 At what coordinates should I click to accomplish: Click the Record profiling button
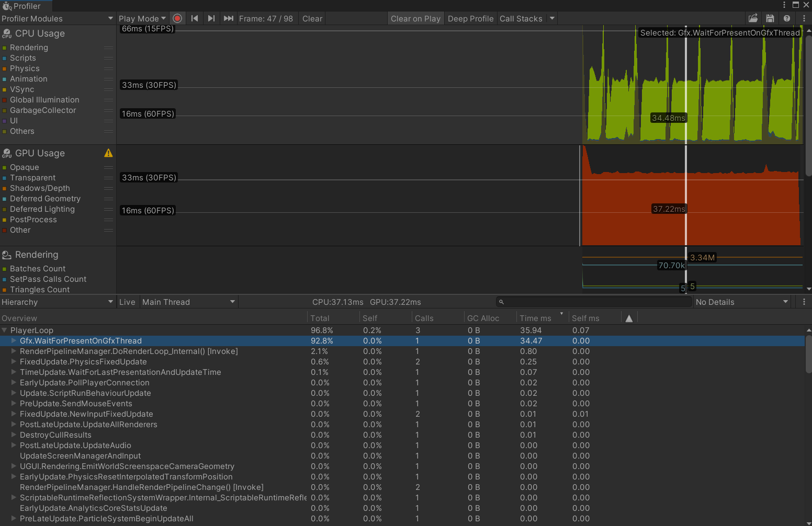[x=177, y=18]
